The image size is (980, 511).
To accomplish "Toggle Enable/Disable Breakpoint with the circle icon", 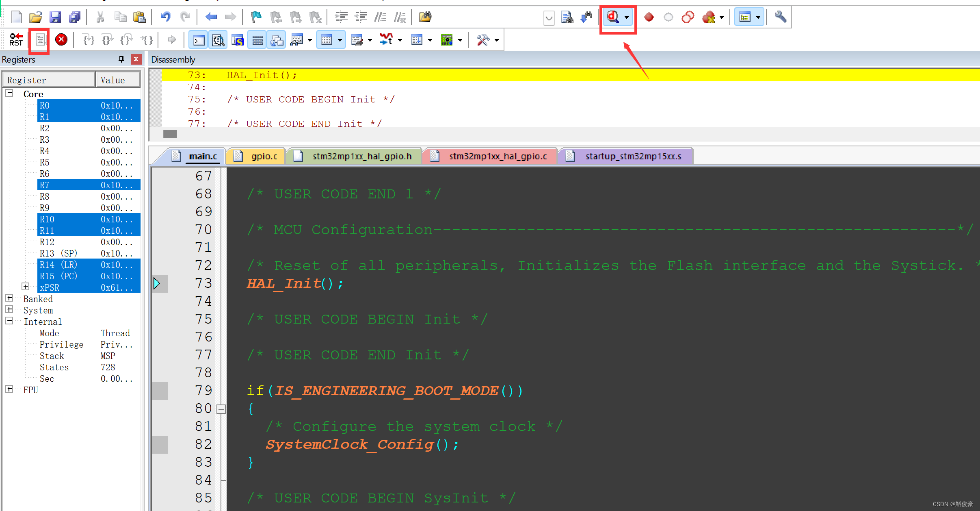I will coord(668,17).
